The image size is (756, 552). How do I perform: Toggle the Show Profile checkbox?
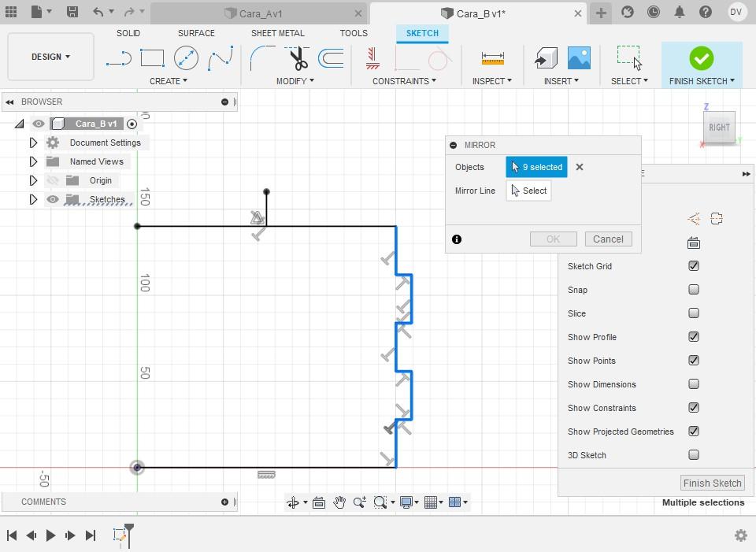click(694, 336)
